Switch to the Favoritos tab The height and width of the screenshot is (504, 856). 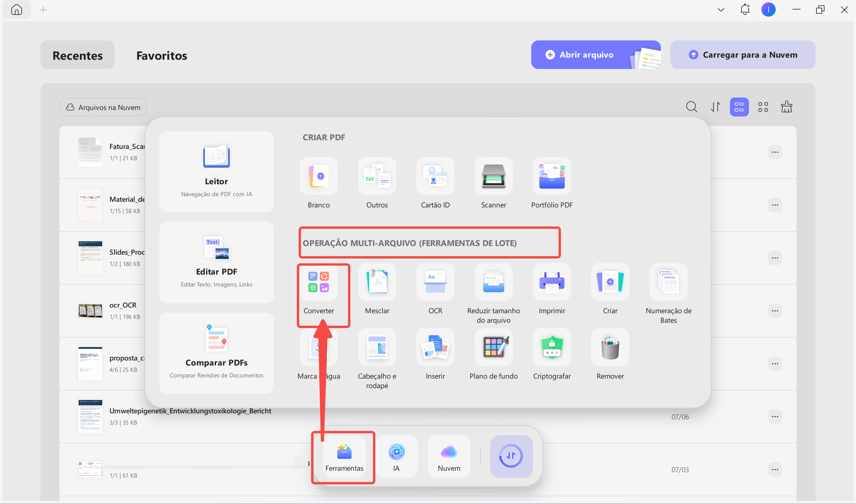pos(162,55)
